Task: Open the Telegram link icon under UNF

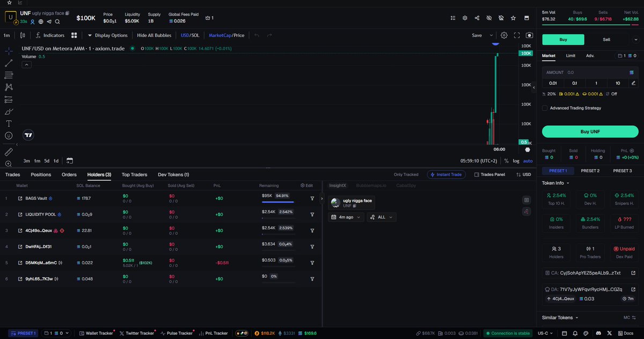Action: [x=49, y=21]
